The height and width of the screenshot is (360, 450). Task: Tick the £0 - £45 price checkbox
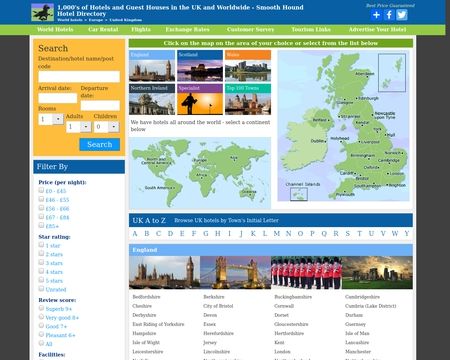pos(41,190)
